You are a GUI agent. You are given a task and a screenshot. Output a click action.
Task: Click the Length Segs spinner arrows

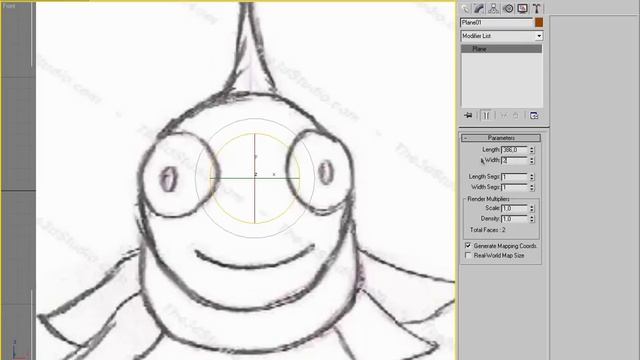[x=532, y=177]
